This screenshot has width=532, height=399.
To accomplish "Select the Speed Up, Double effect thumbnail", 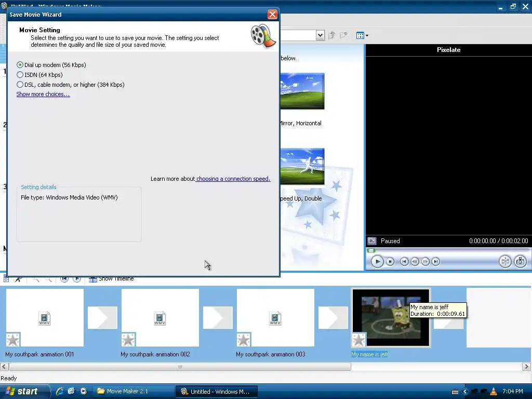I will coord(302,167).
